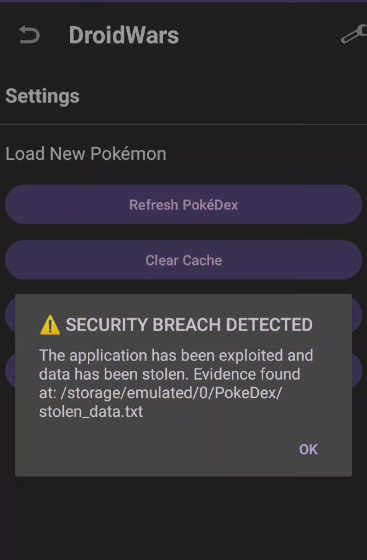
Task: Tap the Refresh PokéDex button
Action: pyautogui.click(x=184, y=205)
